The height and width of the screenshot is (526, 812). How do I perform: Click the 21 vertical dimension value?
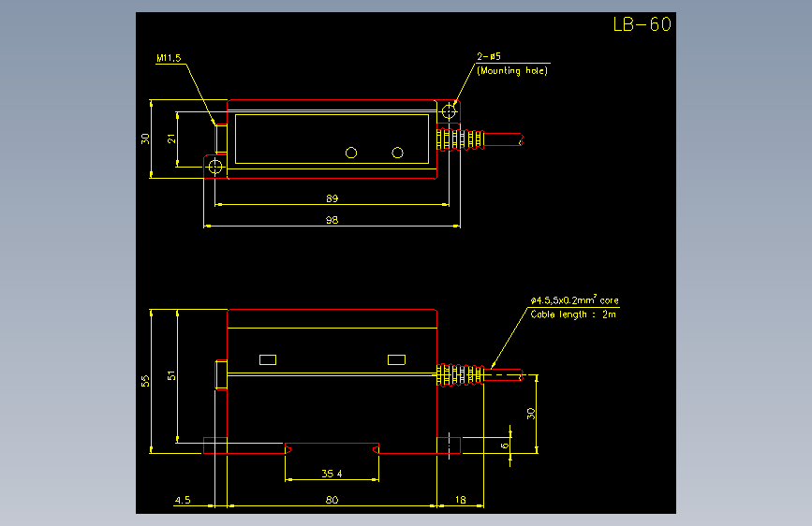(x=171, y=139)
